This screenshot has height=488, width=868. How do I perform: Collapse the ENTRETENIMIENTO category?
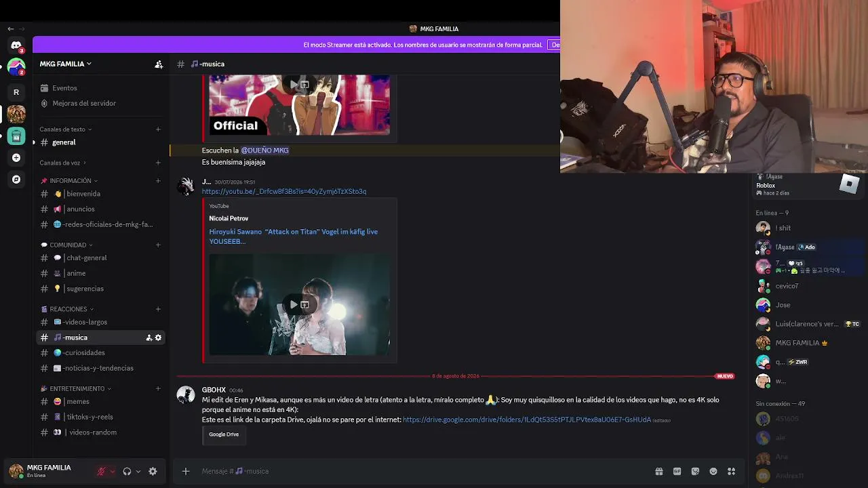pyautogui.click(x=76, y=389)
